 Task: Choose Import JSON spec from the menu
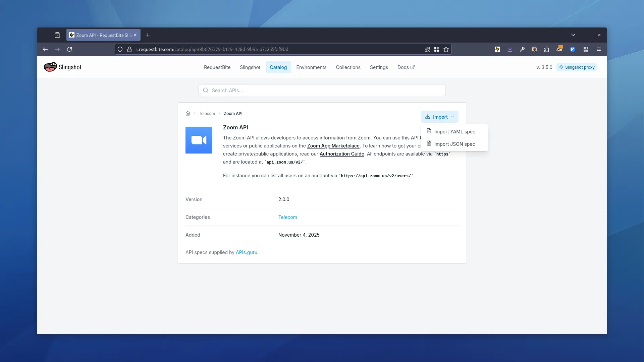click(x=454, y=143)
